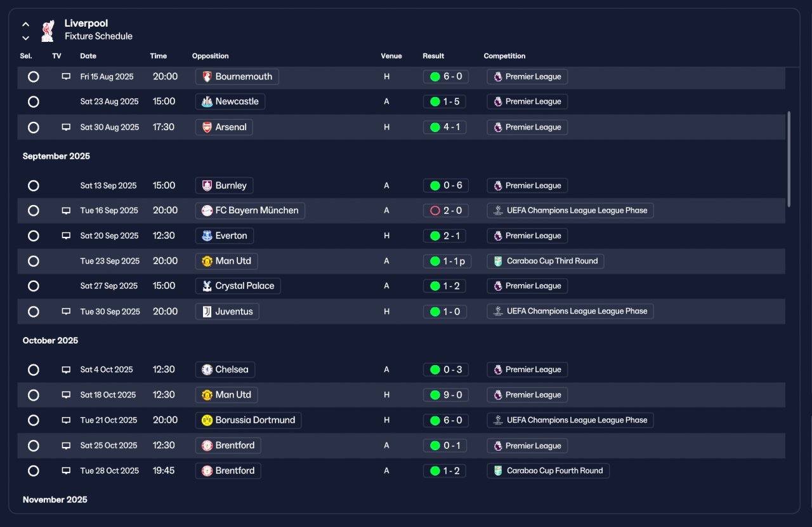This screenshot has width=812, height=527.
Task: Click the TV broadcast icon for the Juventus match
Action: tap(66, 312)
